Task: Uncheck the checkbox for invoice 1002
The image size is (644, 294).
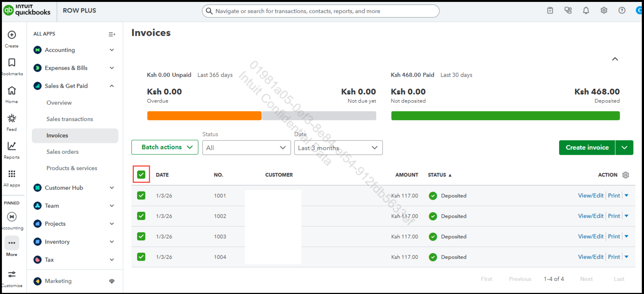Action: pos(141,216)
